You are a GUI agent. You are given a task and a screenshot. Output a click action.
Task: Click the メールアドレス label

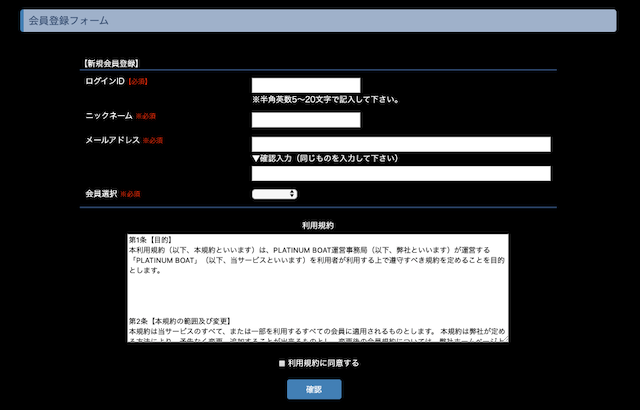(113, 140)
